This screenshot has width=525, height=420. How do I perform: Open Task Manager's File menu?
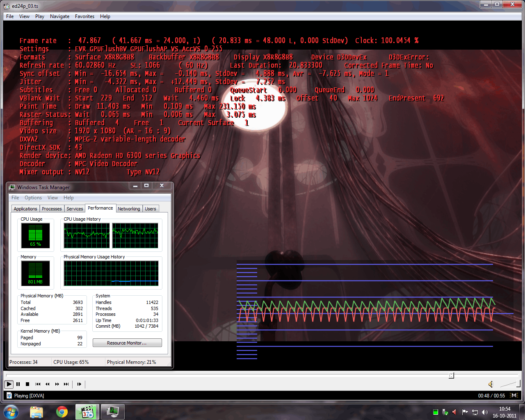click(x=15, y=198)
